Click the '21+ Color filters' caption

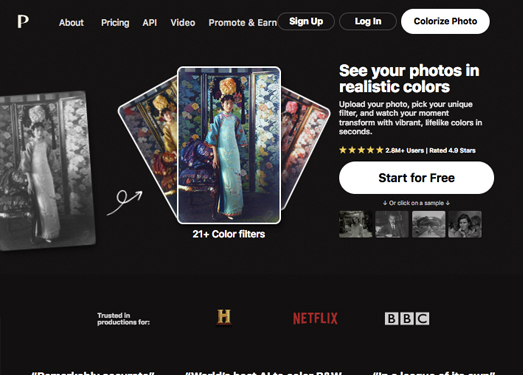coord(229,234)
